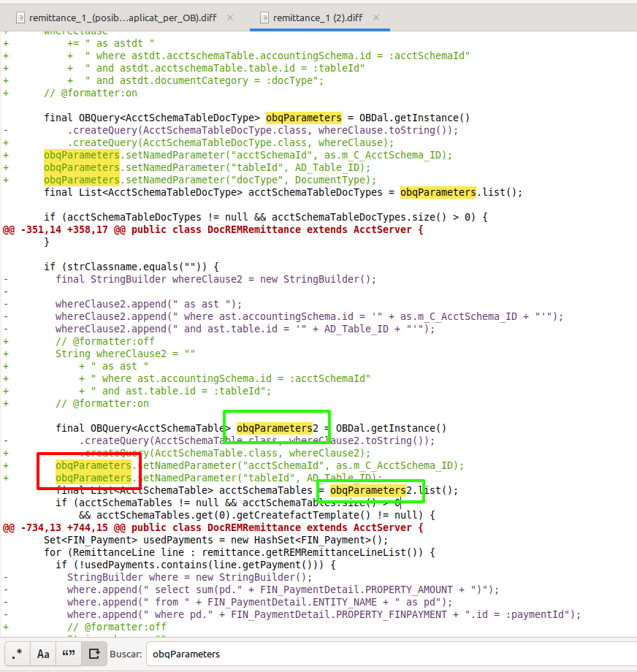
Task: Close the remittance_1 (2).diff tab
Action: coord(375,18)
